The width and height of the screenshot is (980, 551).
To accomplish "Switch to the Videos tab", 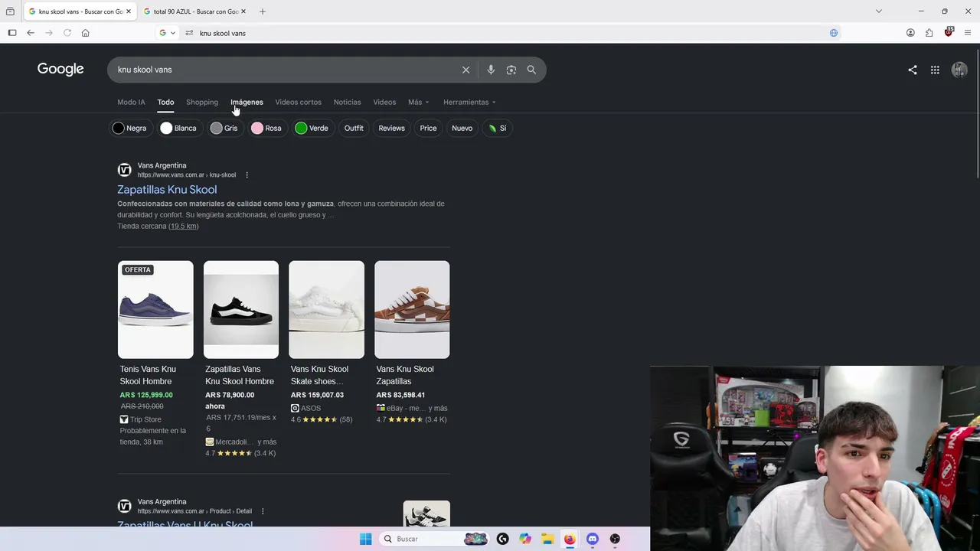I will coord(384,102).
